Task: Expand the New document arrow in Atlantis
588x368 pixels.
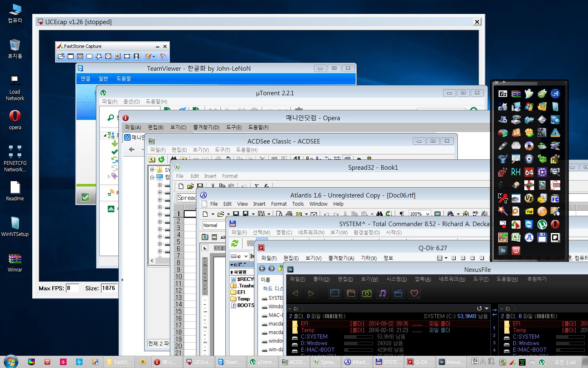Action: [x=213, y=214]
